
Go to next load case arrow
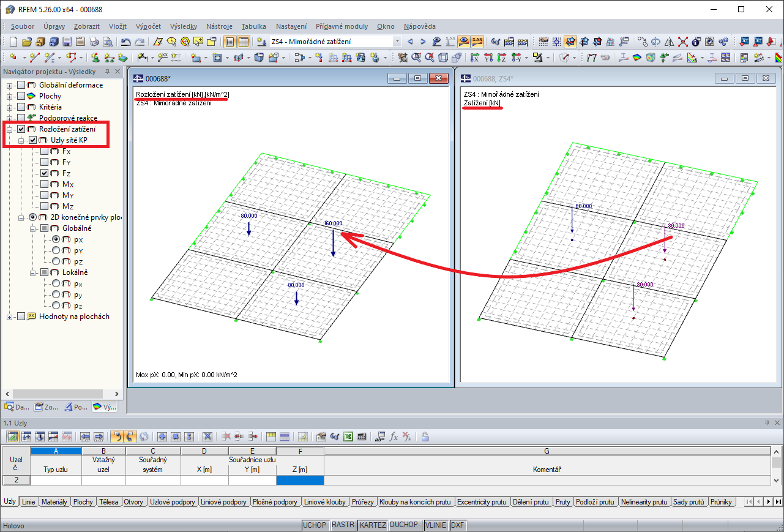(423, 42)
